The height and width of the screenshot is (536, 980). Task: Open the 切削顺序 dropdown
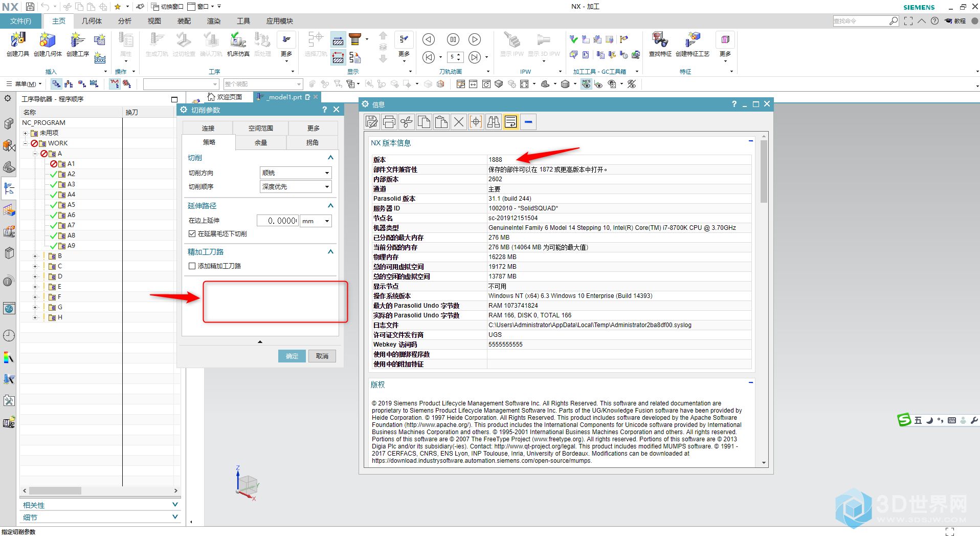click(x=296, y=187)
